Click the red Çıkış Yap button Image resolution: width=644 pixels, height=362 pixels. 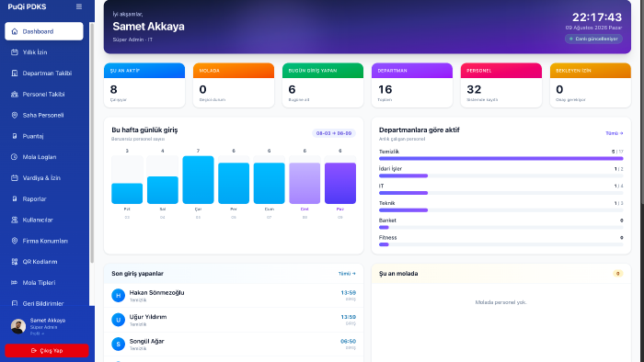point(47,351)
